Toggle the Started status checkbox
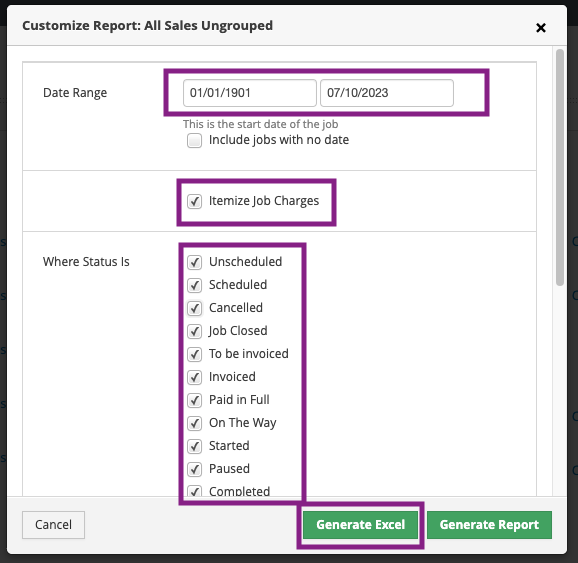The width and height of the screenshot is (578, 563). pos(194,446)
